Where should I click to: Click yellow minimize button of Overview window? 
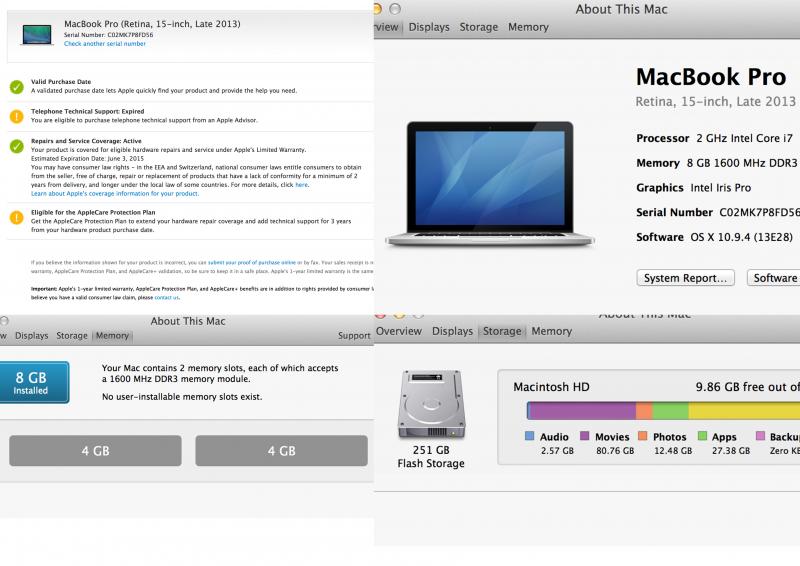tap(377, 9)
